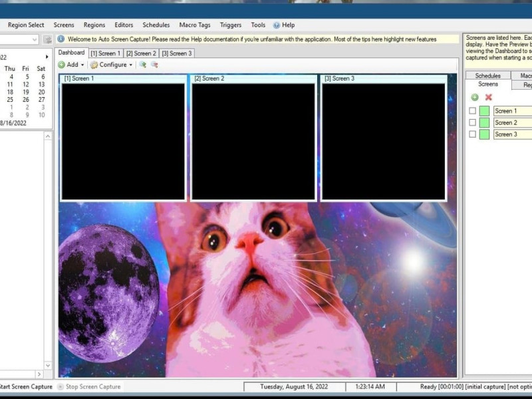Click the Screen 2 name field

pyautogui.click(x=512, y=122)
